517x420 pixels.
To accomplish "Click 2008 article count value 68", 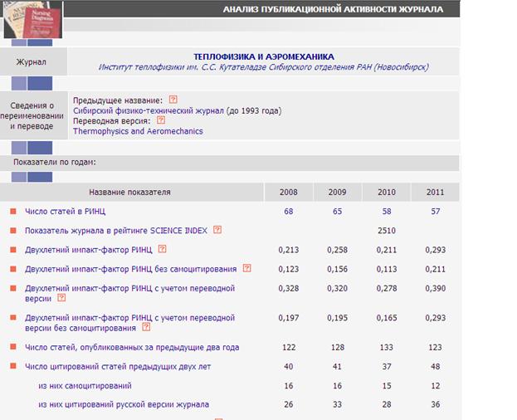I will pos(289,212).
